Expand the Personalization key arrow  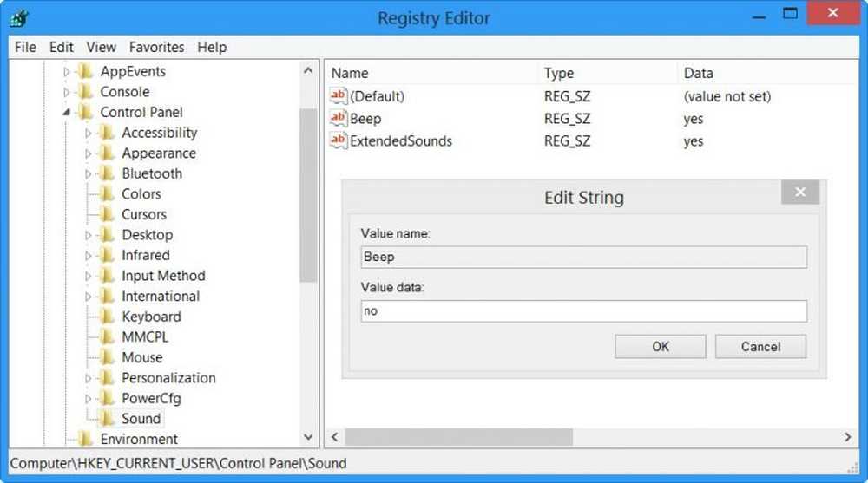[x=88, y=379]
